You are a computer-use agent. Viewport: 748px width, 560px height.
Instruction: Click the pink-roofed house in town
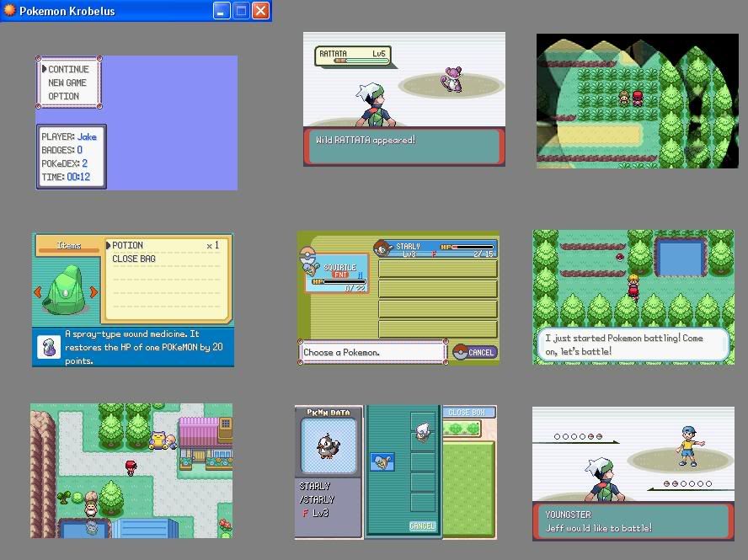tap(206, 444)
